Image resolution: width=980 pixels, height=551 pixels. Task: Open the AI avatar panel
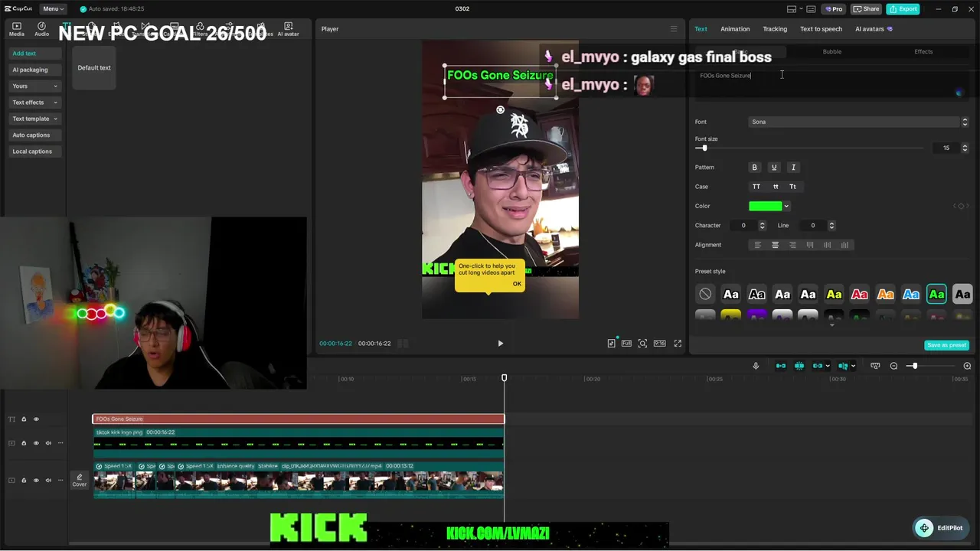289,29
